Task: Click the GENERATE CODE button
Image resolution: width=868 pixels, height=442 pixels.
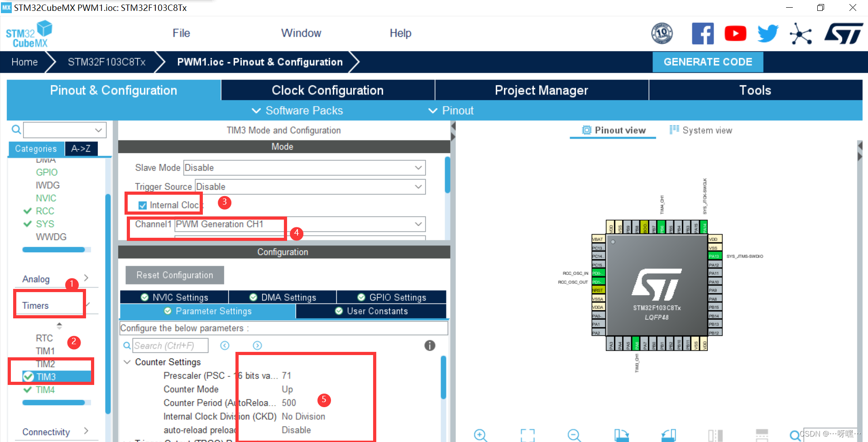Action: tap(707, 62)
